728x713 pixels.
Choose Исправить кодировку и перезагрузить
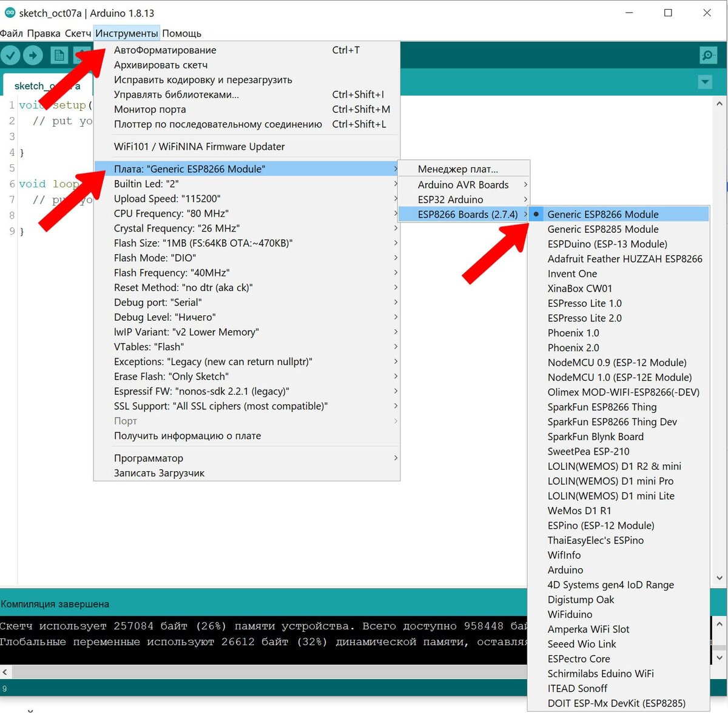247,80
